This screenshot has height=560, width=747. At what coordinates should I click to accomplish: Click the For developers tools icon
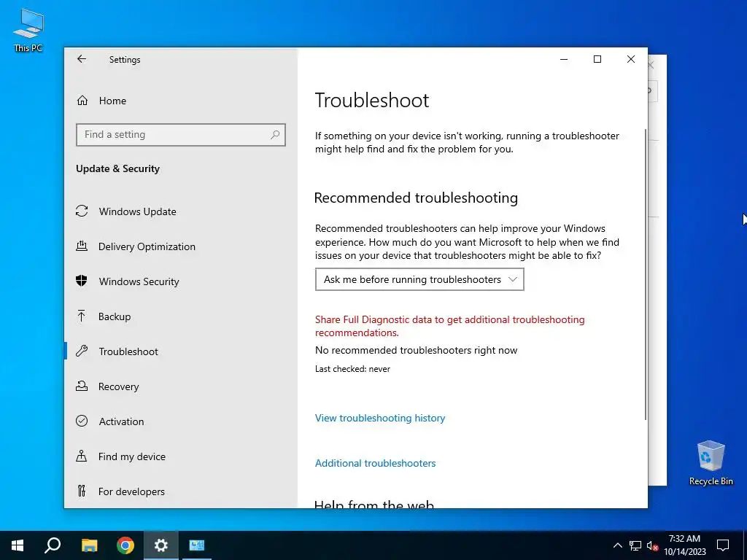click(82, 491)
